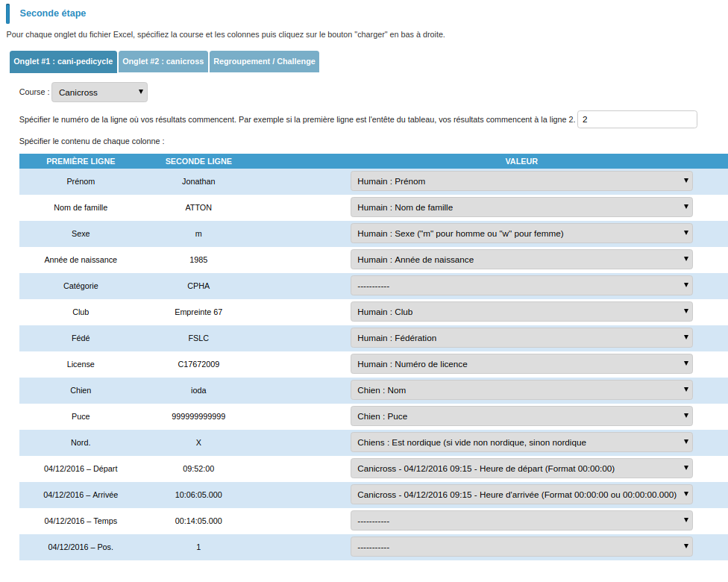728x582 pixels.
Task: Click the License first-line cell
Action: [x=81, y=364]
